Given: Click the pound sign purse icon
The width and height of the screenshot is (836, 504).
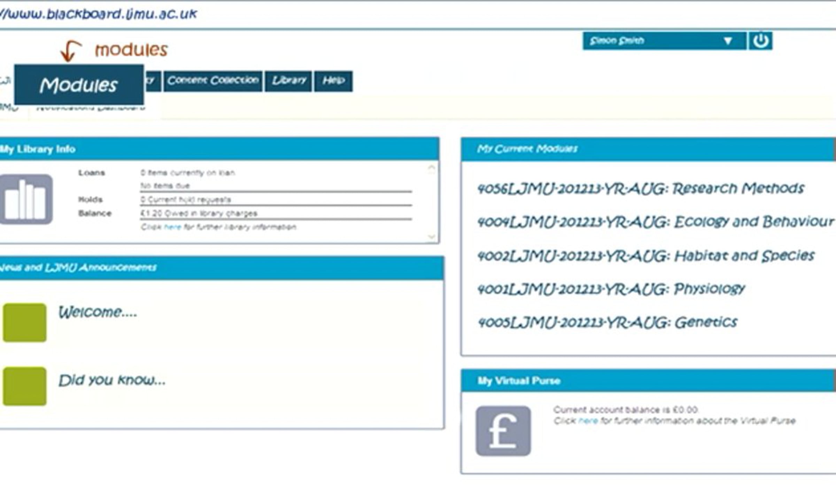Looking at the screenshot, I should (x=503, y=431).
